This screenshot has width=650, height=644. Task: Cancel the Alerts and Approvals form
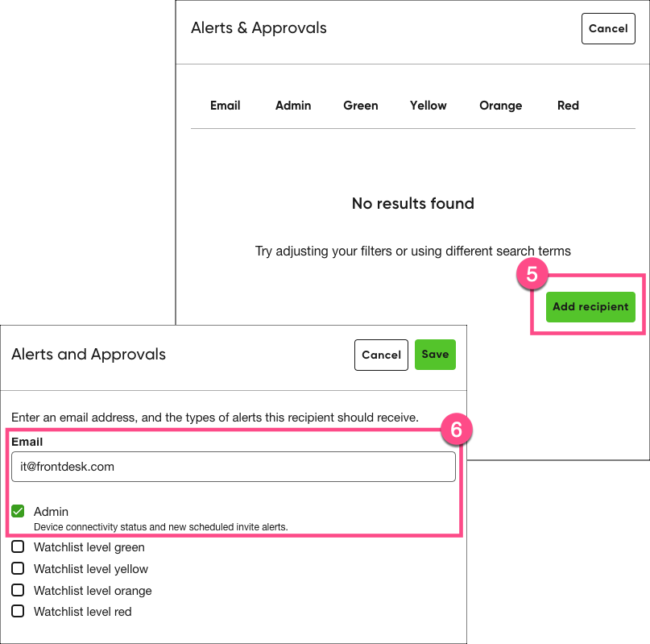(x=381, y=355)
